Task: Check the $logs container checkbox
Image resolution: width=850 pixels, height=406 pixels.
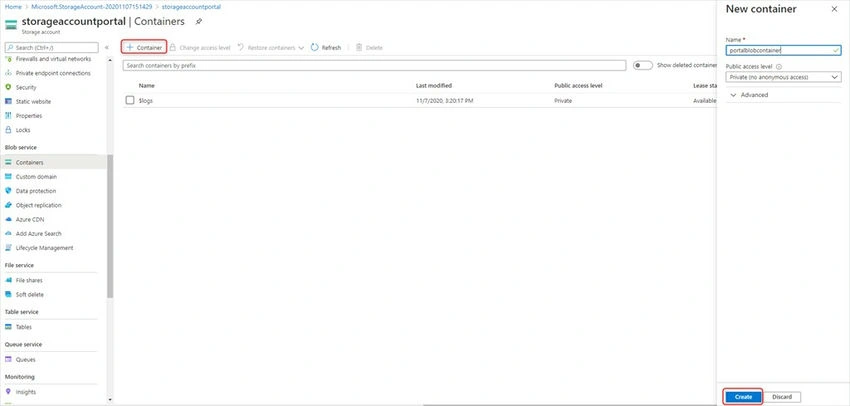Action: pos(130,100)
